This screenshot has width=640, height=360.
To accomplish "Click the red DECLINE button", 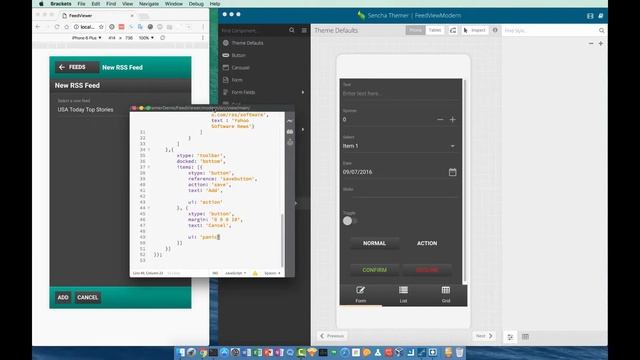I will [427, 270].
